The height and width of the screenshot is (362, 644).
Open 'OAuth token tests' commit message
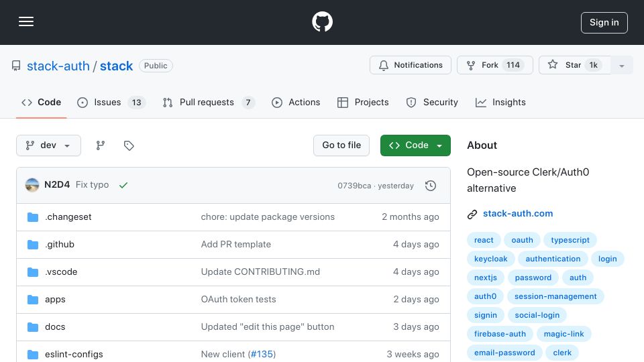238,299
